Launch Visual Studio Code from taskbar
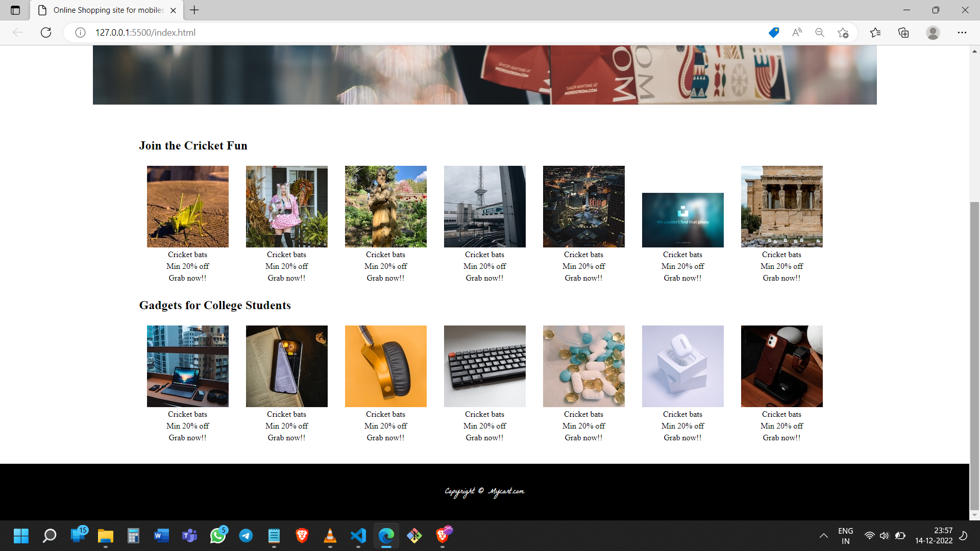 (358, 536)
